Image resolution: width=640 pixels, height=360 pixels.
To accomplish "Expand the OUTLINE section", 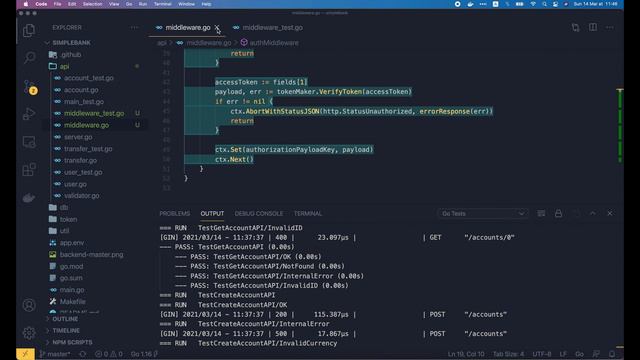I will (x=65, y=319).
